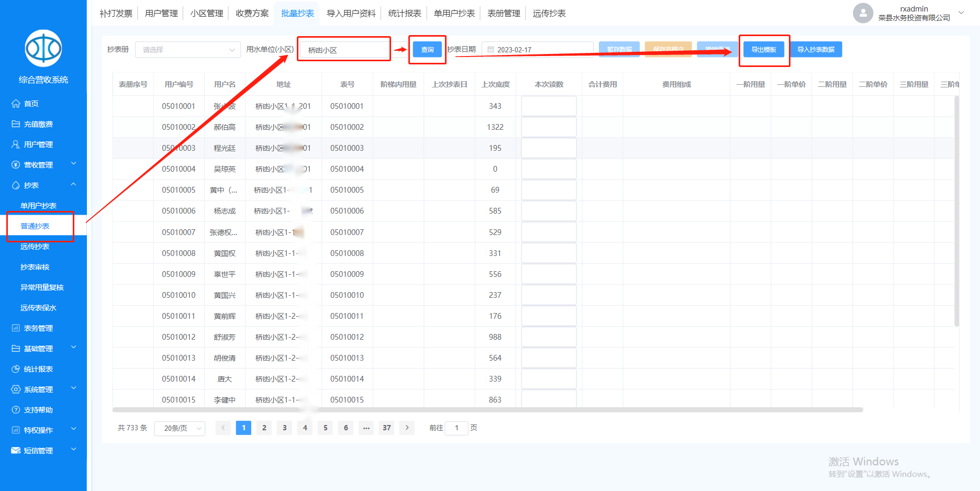This screenshot has width=980, height=491.
Task: Click user name 郝伯高 in table
Action: point(225,127)
